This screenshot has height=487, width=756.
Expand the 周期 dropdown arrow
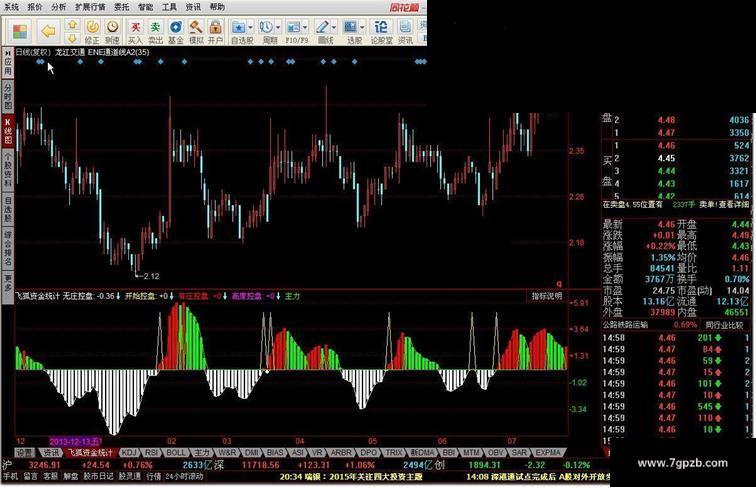point(278,27)
